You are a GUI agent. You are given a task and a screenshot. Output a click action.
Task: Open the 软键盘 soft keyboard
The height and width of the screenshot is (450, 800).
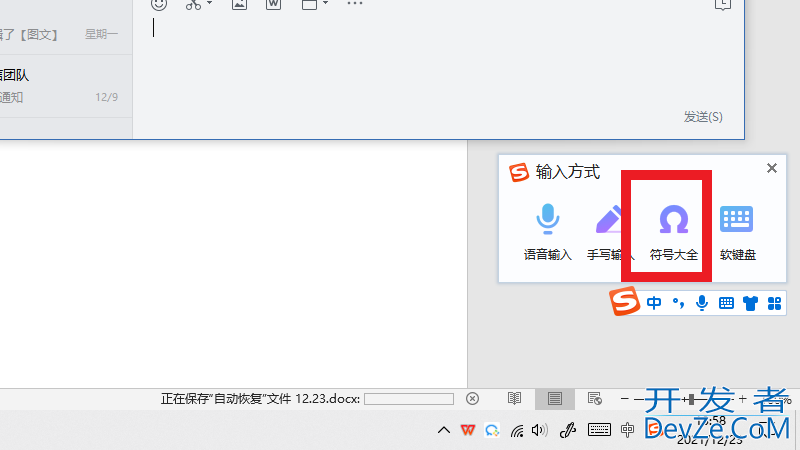click(x=737, y=232)
